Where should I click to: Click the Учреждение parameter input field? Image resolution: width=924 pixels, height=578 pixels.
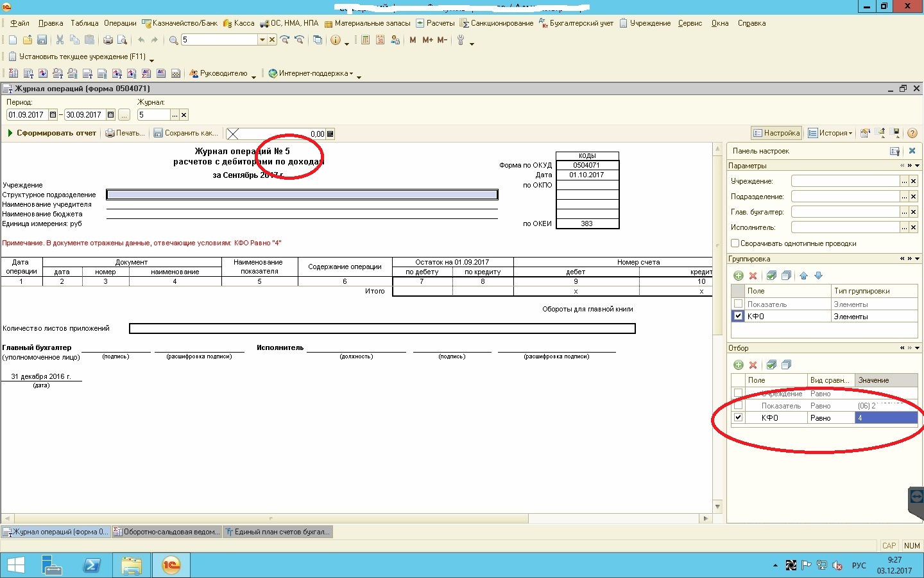pyautogui.click(x=844, y=181)
